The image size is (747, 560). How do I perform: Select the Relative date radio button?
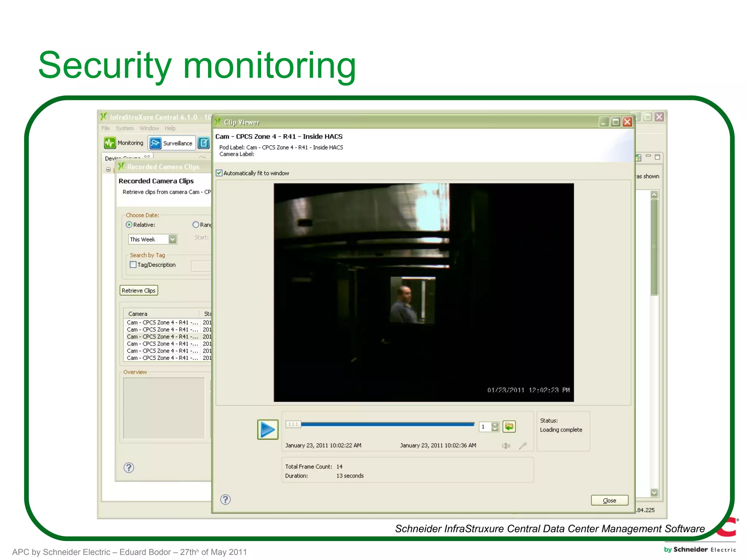[129, 225]
